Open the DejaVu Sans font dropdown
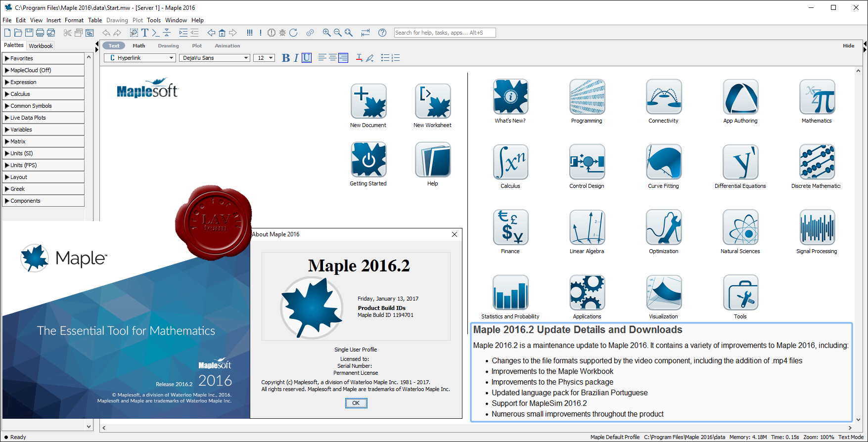 [x=215, y=58]
